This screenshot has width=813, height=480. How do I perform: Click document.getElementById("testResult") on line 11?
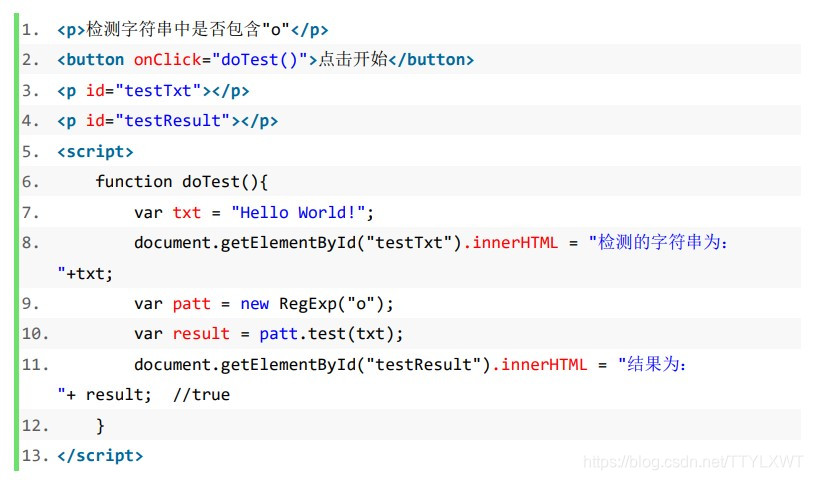(313, 364)
